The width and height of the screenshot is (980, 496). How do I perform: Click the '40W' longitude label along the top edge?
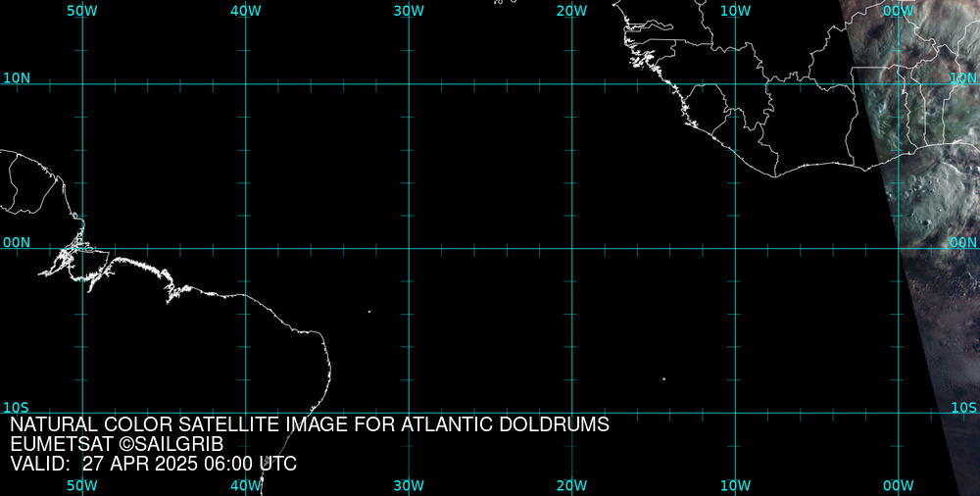(245, 11)
